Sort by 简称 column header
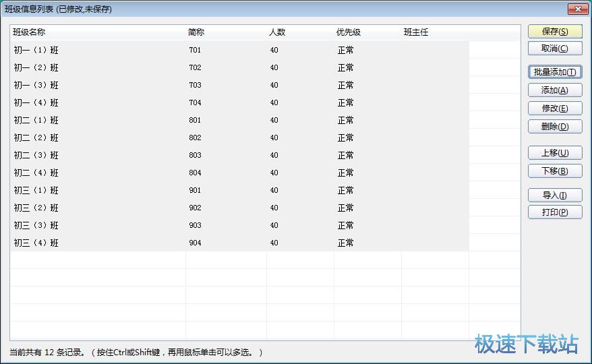This screenshot has height=364, width=592. pos(226,32)
